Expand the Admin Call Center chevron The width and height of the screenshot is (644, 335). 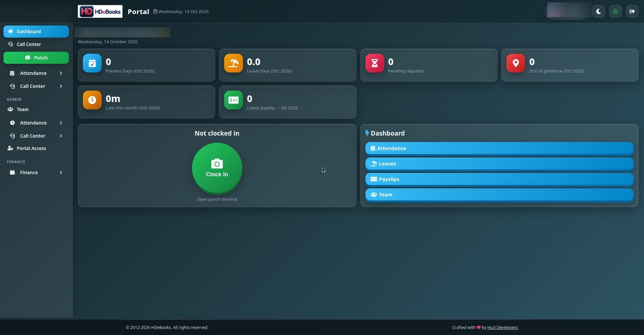pos(61,136)
